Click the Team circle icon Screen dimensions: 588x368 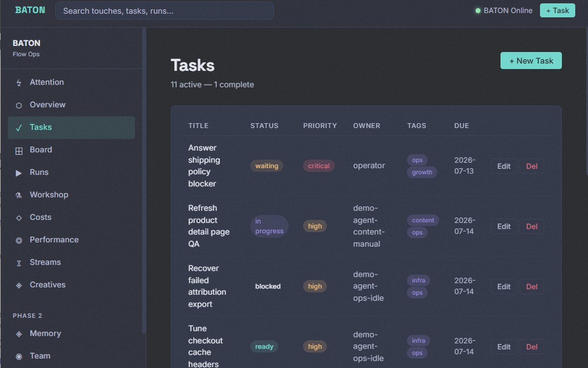pyautogui.click(x=19, y=356)
